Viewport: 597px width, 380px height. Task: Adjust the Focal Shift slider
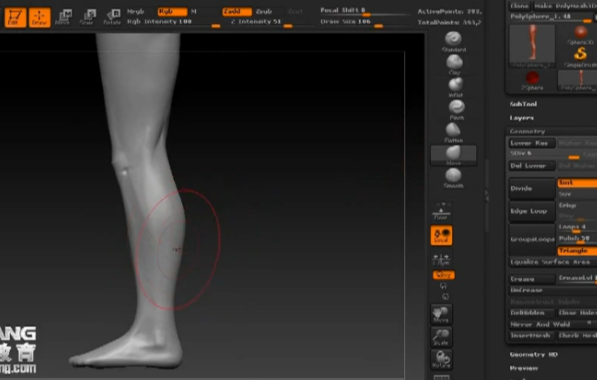point(365,11)
